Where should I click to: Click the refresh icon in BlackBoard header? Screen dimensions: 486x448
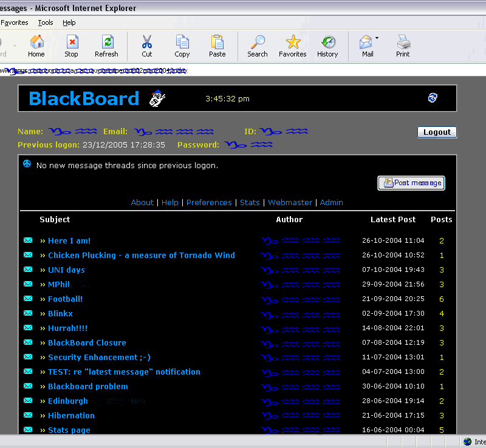(x=433, y=98)
